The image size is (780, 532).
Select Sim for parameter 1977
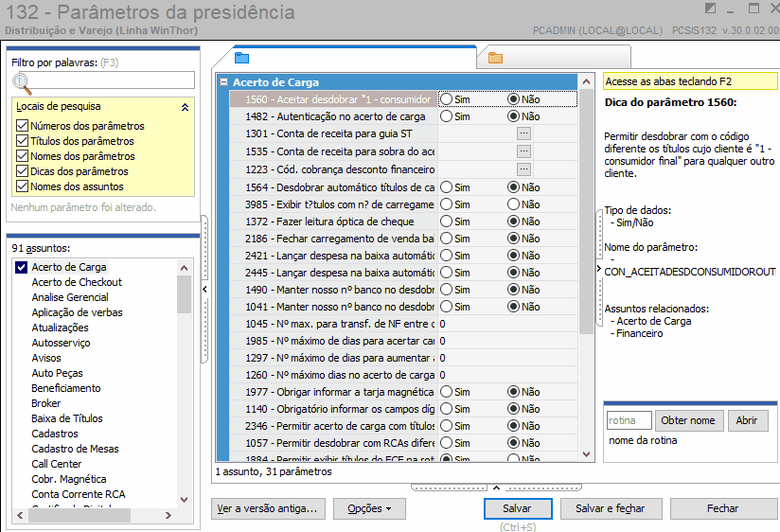[x=447, y=392]
